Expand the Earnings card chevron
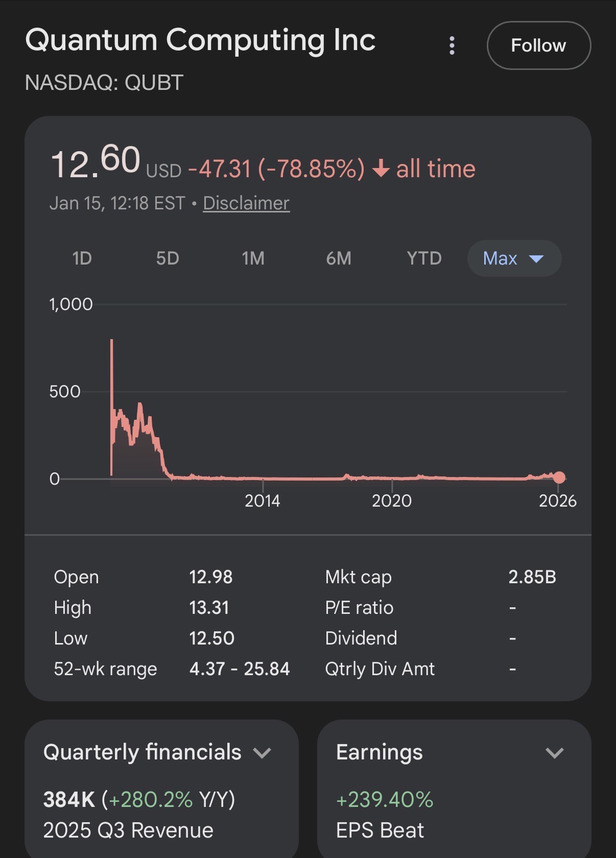The height and width of the screenshot is (858, 616). [554, 753]
